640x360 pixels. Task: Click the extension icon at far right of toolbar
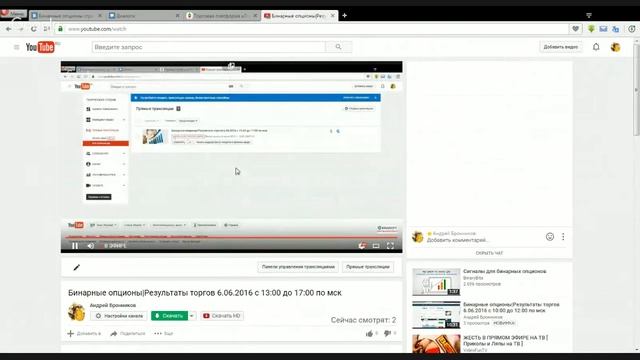(632, 29)
